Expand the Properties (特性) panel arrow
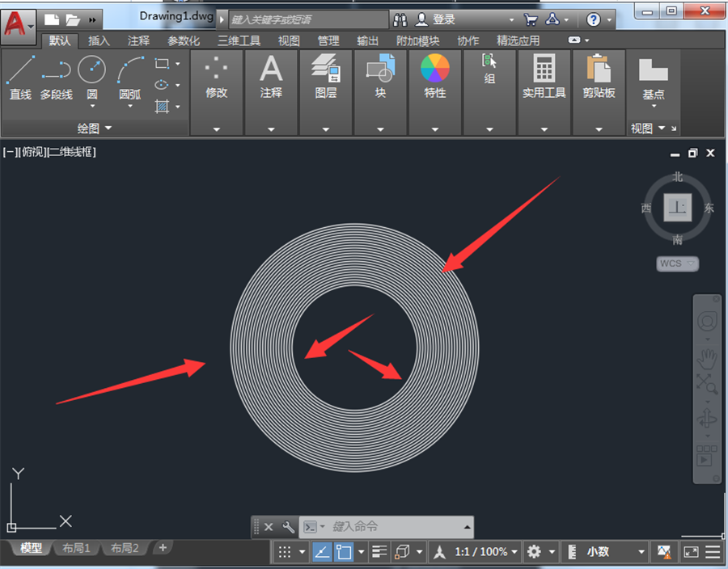728x569 pixels. click(435, 129)
